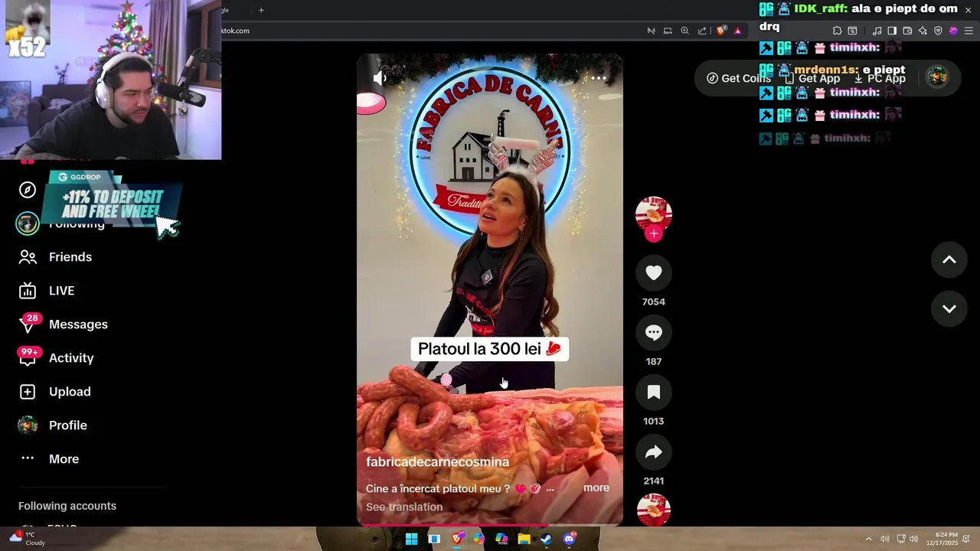Open the Explore compass icon in sidebar
This screenshot has height=551, width=980.
click(28, 190)
